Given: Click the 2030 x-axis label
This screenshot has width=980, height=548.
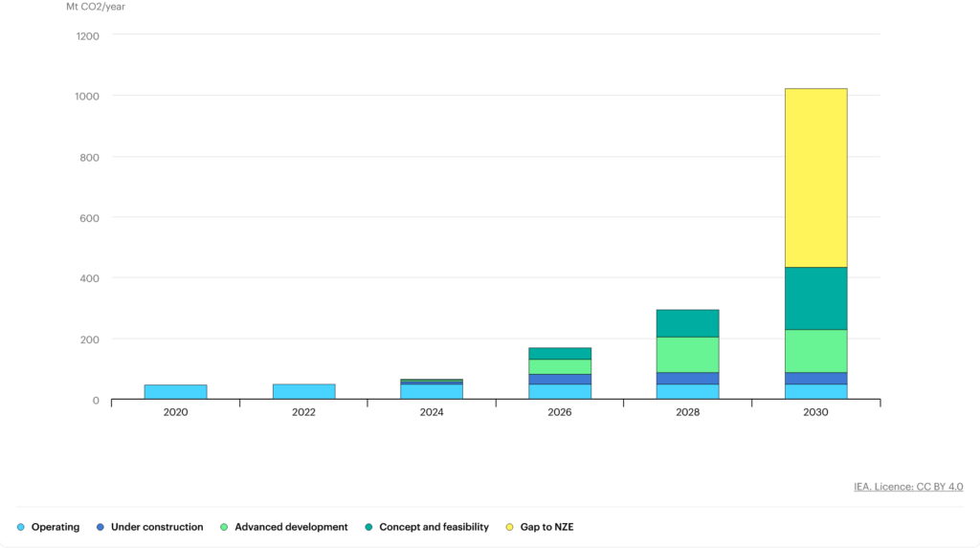Looking at the screenshot, I should [x=815, y=412].
